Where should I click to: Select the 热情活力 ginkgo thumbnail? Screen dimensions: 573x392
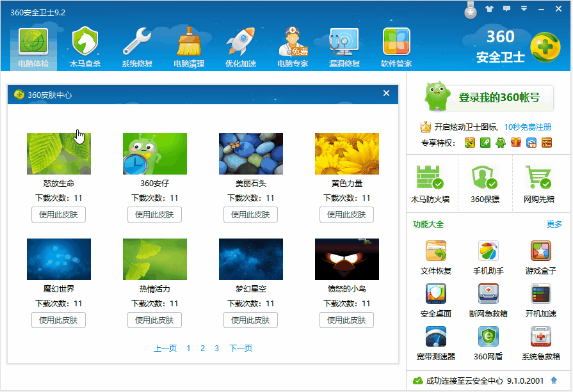pos(155,259)
